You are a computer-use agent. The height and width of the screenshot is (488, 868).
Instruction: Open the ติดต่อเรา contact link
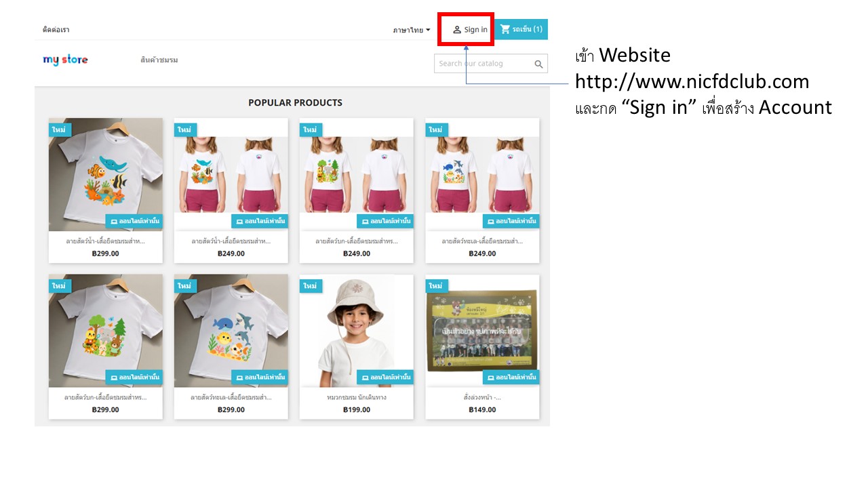(56, 30)
